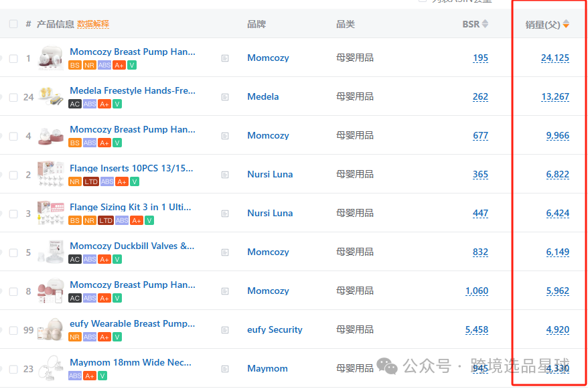Click BSR value 262
Screen dimensions: 588x389
point(480,96)
